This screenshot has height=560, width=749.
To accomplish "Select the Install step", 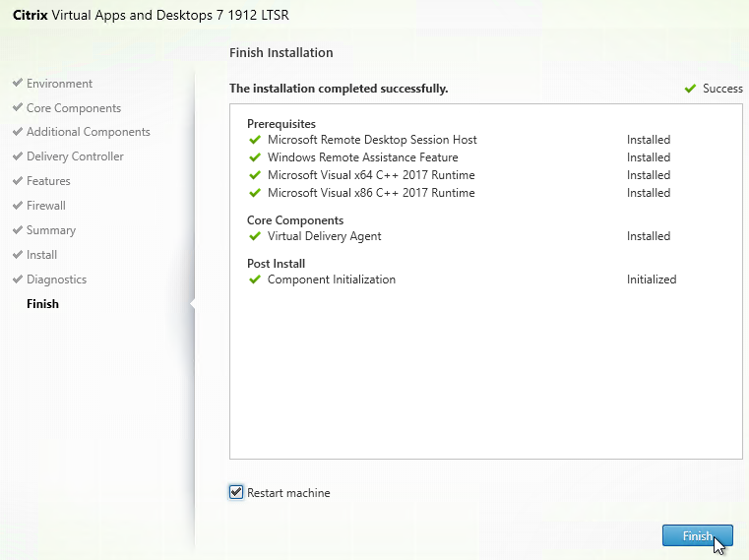I will (x=42, y=255).
